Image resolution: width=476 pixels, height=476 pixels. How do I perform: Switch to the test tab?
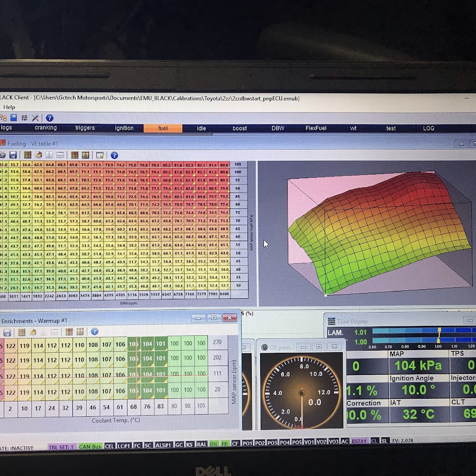(x=391, y=129)
